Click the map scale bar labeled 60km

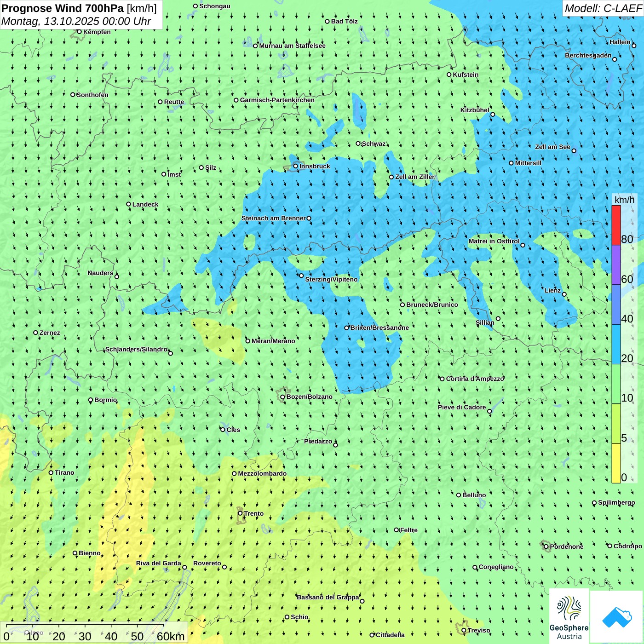point(94,633)
